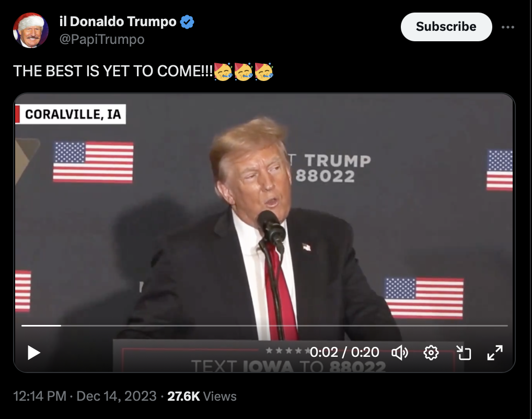The width and height of the screenshot is (532, 419).
Task: Open the three-dot more options menu
Action: click(x=507, y=27)
